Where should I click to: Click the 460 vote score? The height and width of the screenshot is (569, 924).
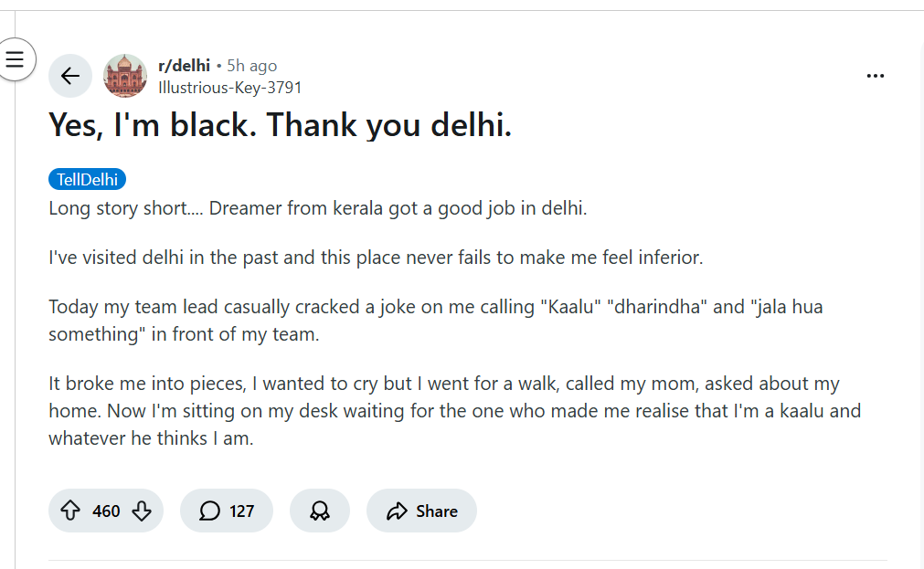pyautogui.click(x=106, y=511)
